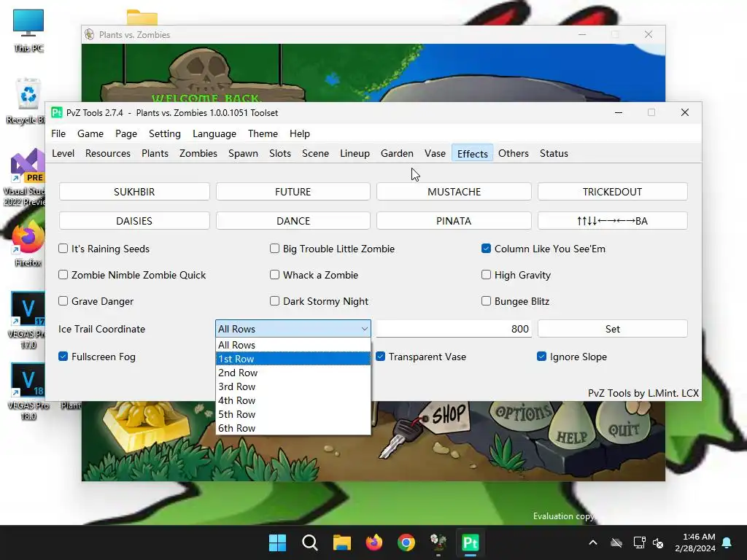Turn off Ignore Slope
Image resolution: width=747 pixels, height=560 pixels.
(x=542, y=356)
